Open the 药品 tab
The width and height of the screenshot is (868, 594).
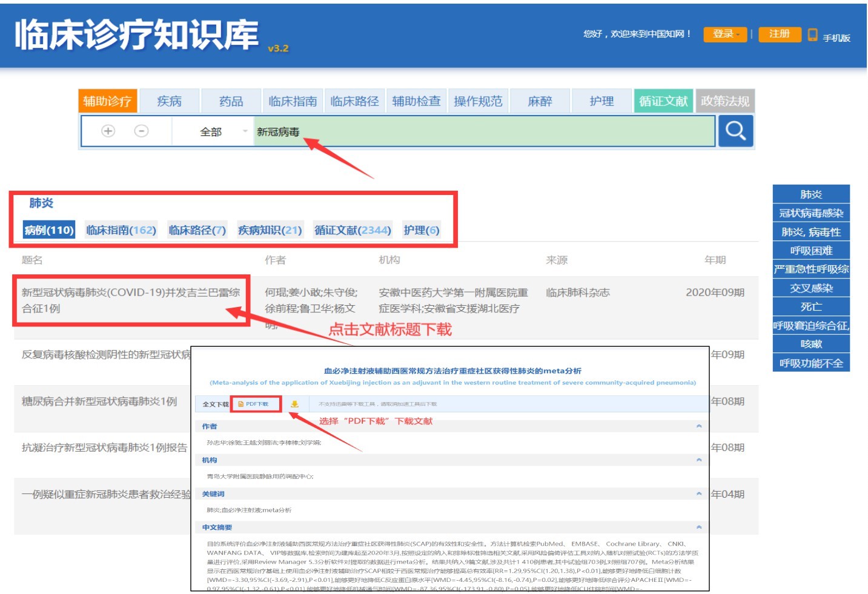231,101
